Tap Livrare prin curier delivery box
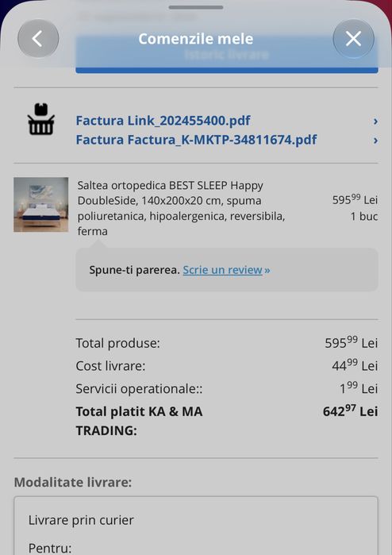392x555 pixels. coord(196,526)
